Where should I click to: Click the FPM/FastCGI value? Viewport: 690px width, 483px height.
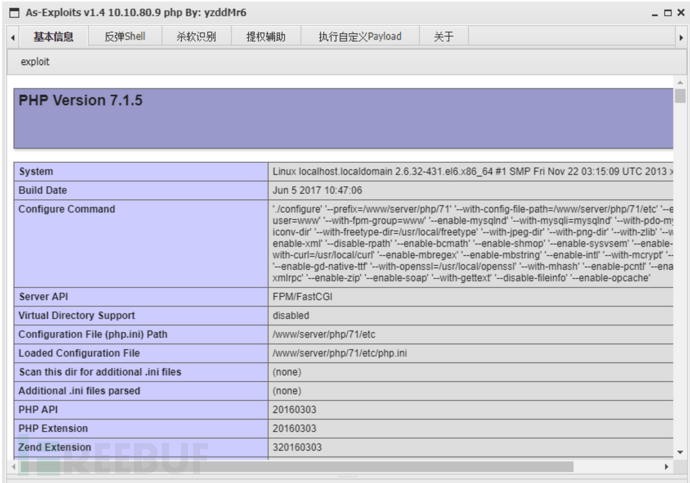(x=302, y=297)
